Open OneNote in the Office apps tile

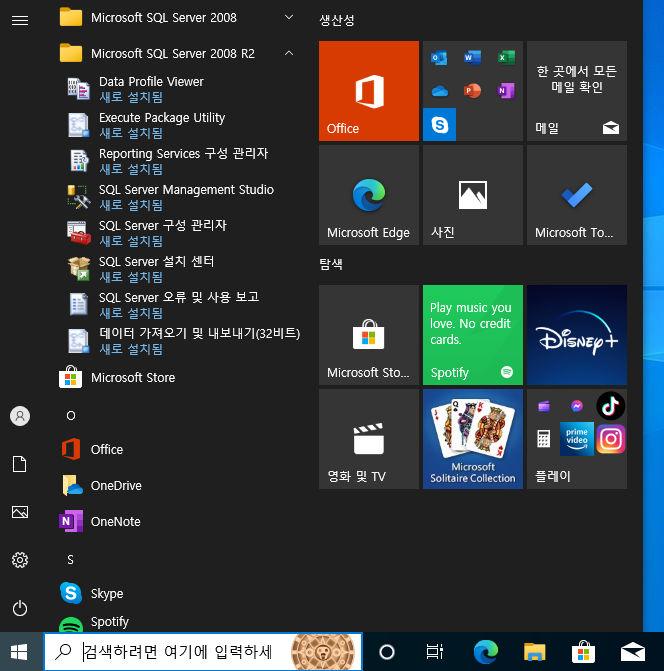[506, 91]
